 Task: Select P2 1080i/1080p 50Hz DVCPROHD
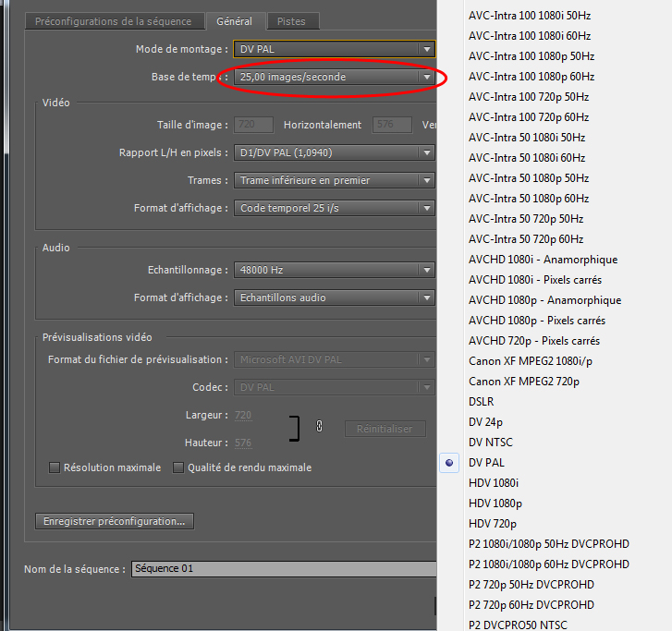click(549, 544)
